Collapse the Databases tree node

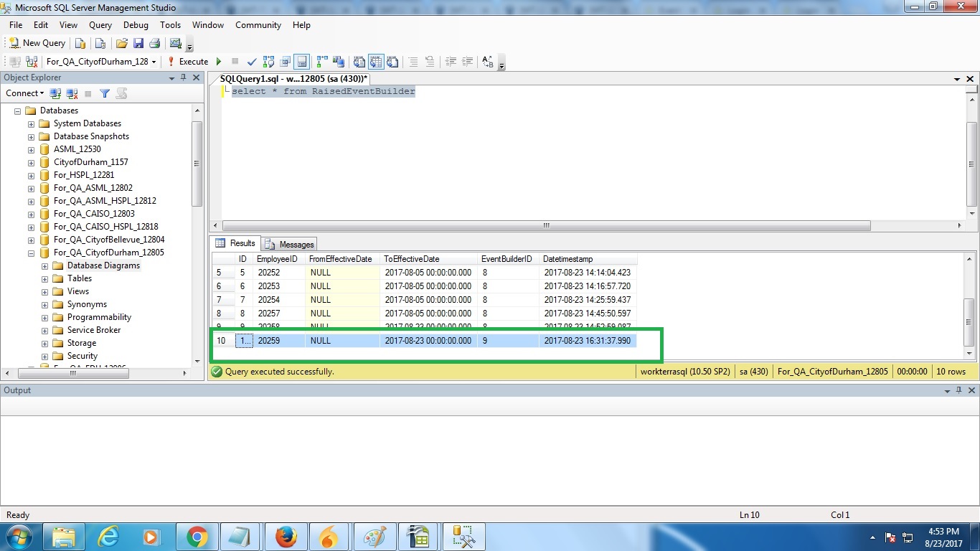tap(18, 110)
